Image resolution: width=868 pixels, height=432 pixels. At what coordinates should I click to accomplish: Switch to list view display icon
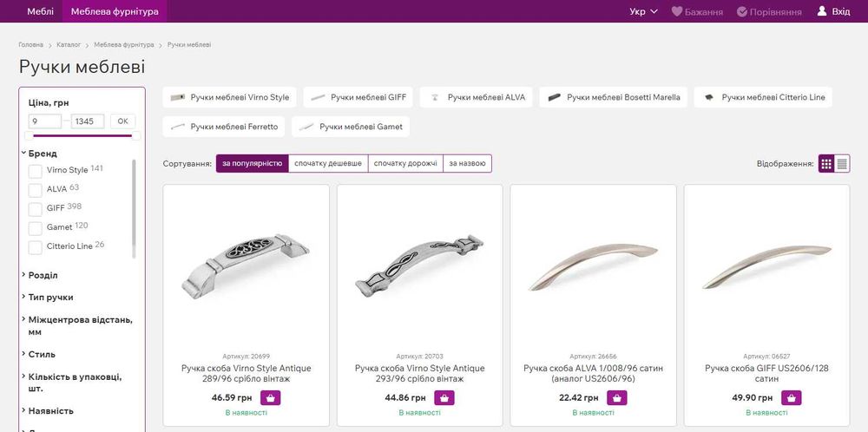[x=842, y=163]
